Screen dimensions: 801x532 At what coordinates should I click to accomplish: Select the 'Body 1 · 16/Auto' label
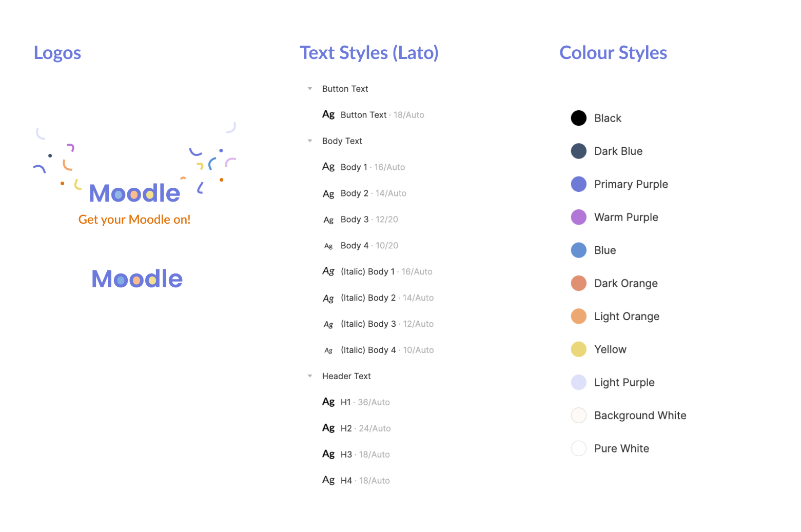373,167
